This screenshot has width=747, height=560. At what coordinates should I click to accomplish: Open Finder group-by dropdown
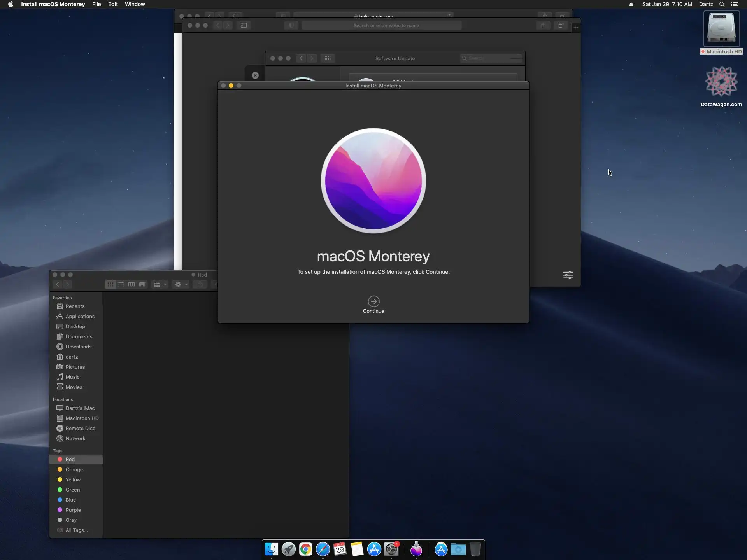(160, 284)
